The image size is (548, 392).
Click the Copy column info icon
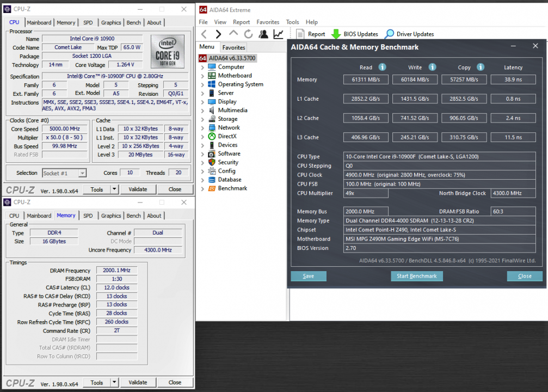click(x=481, y=67)
